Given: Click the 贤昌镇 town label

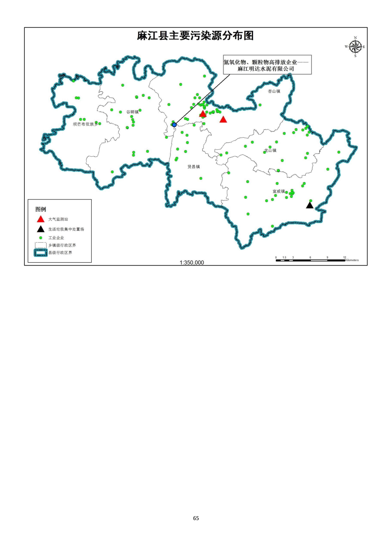Looking at the screenshot, I should click(194, 167).
